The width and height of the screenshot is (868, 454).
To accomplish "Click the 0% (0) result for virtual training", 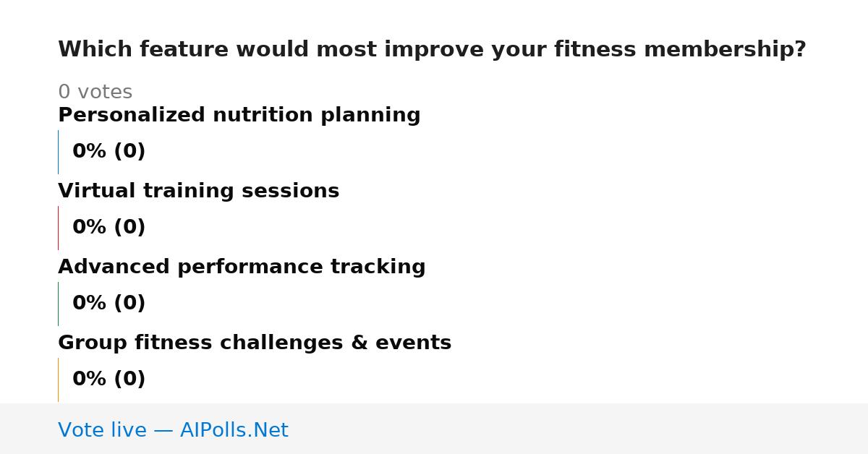I will [109, 228].
